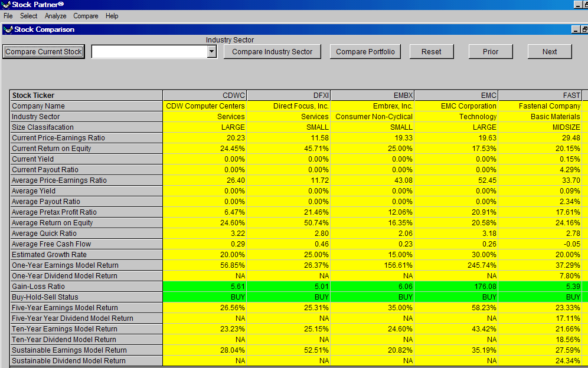Viewport: 588px width, 368px height.
Task: Click the Size Classifacation row label
Action: point(86,127)
